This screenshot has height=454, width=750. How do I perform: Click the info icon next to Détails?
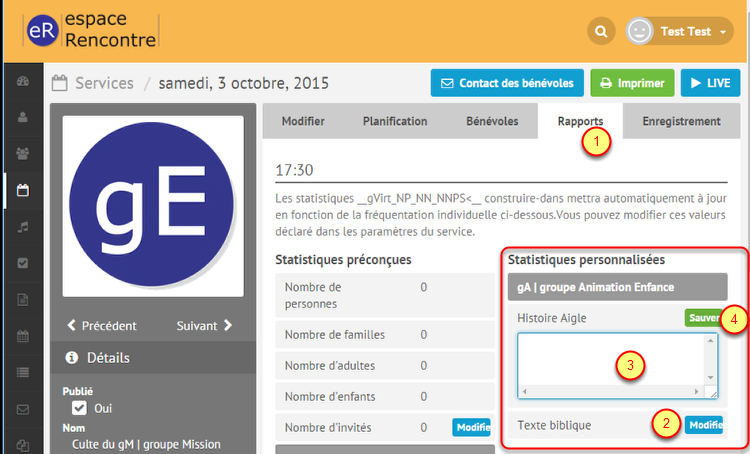click(72, 357)
